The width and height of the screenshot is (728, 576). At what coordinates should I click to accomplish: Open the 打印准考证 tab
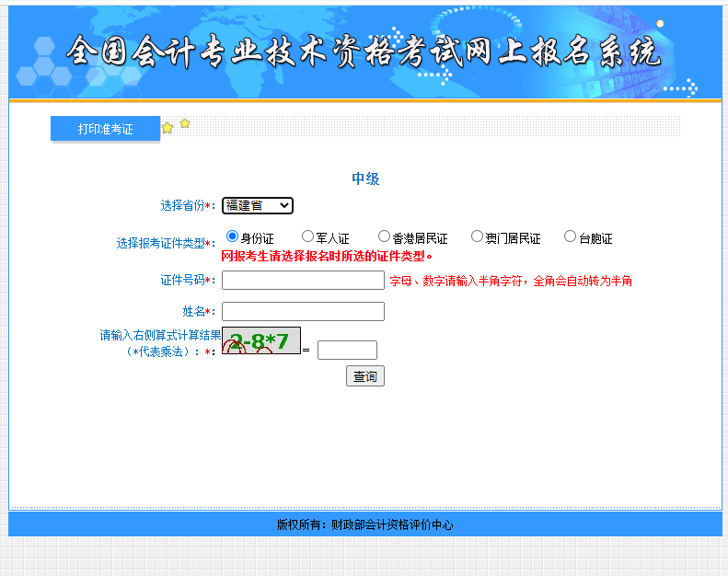click(105, 129)
